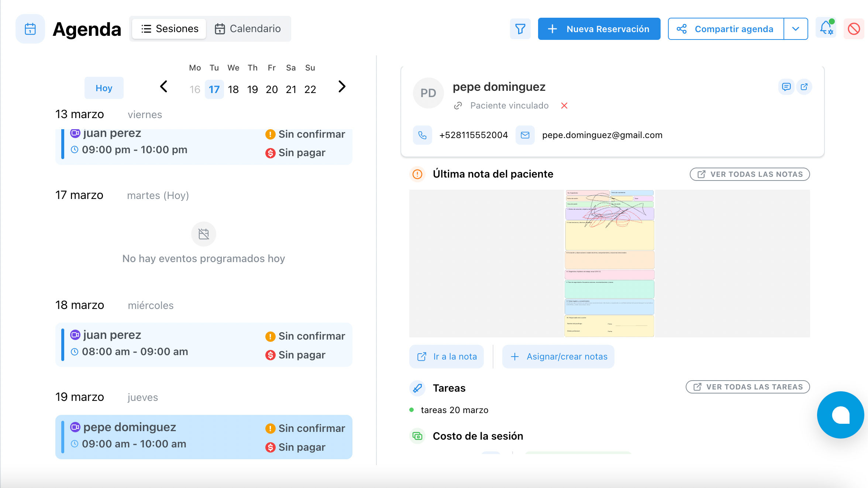Click the phone icon beside number
Image resolution: width=868 pixels, height=488 pixels.
coord(422,135)
